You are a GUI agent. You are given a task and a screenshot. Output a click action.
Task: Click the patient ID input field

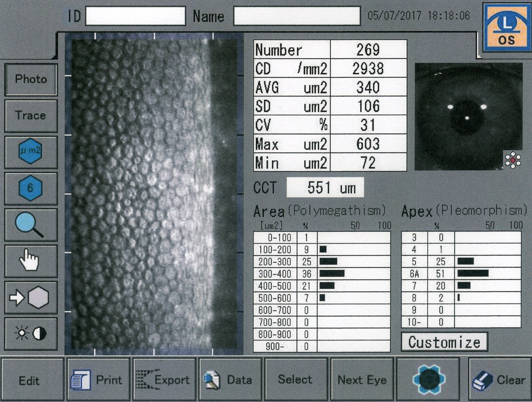pyautogui.click(x=135, y=16)
